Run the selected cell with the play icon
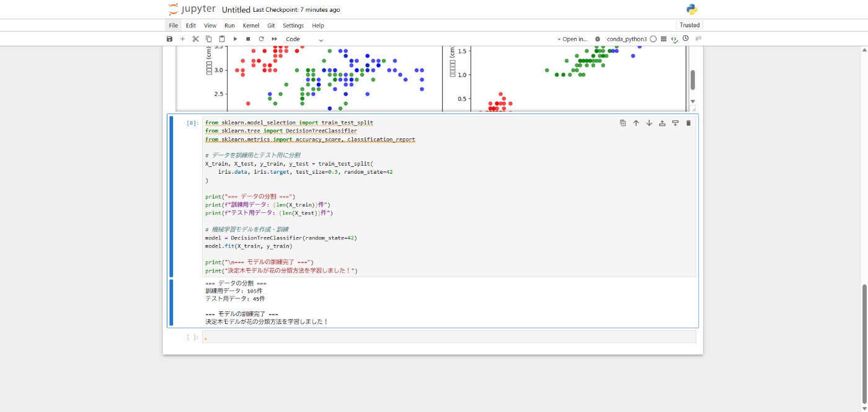The height and width of the screenshot is (412, 868). (235, 39)
